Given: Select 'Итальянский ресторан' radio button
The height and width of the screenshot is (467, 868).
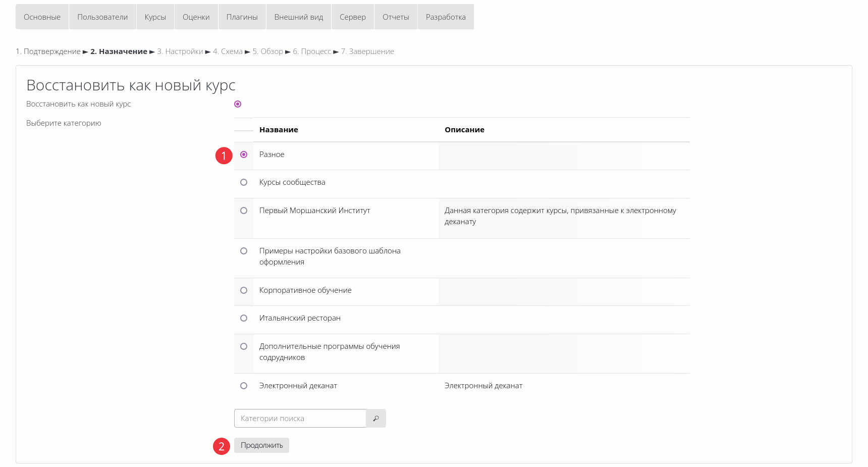Looking at the screenshot, I should click(244, 318).
